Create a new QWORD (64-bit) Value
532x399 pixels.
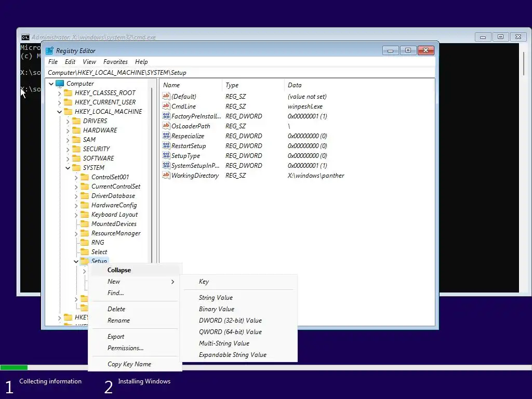(239, 332)
